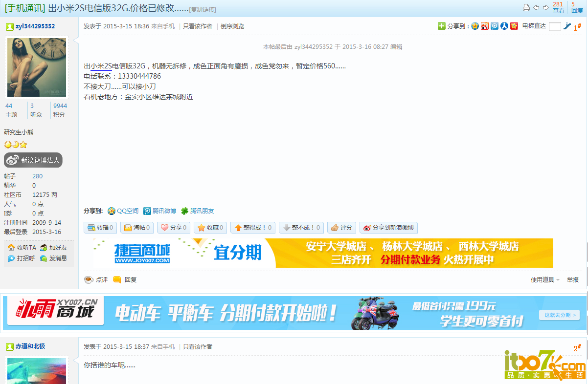
Task: Open 赤道和北极 user profile link
Action: tap(30, 346)
